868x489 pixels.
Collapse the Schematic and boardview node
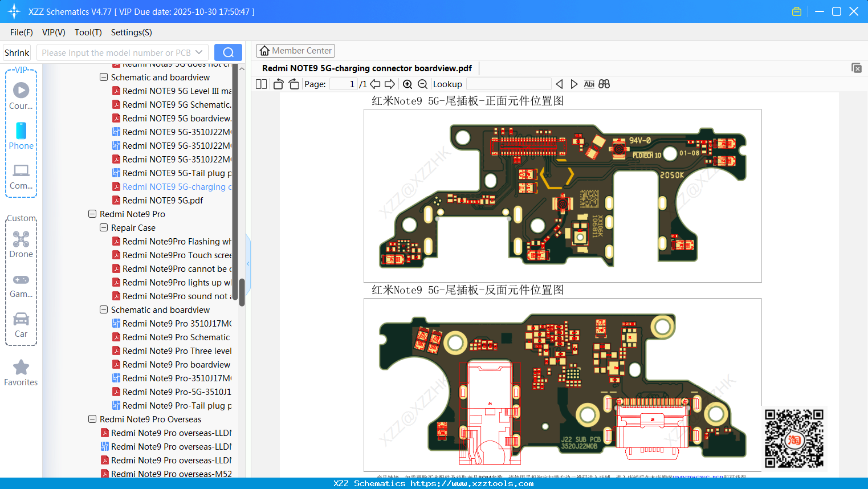pos(103,77)
